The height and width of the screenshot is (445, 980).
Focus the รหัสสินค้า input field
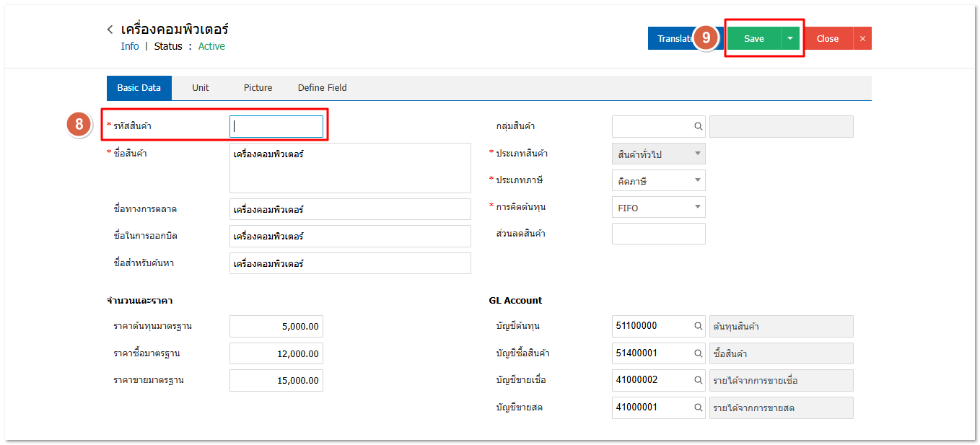point(276,126)
